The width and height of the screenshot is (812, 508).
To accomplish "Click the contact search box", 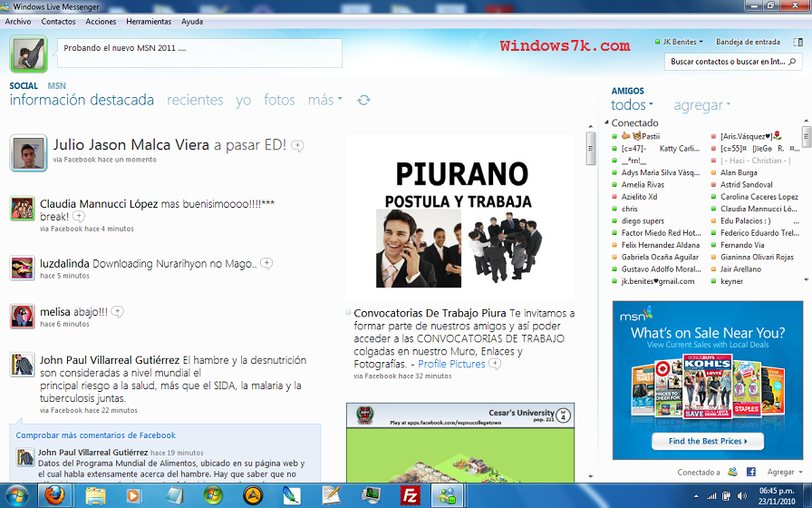I will point(727,62).
